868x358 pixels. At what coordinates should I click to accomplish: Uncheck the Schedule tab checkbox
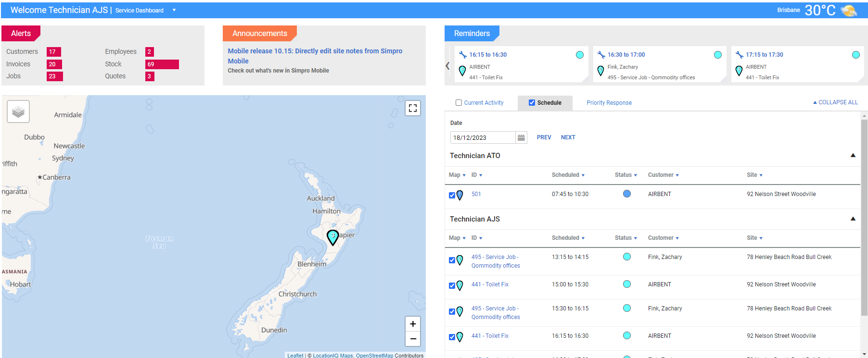pos(532,103)
